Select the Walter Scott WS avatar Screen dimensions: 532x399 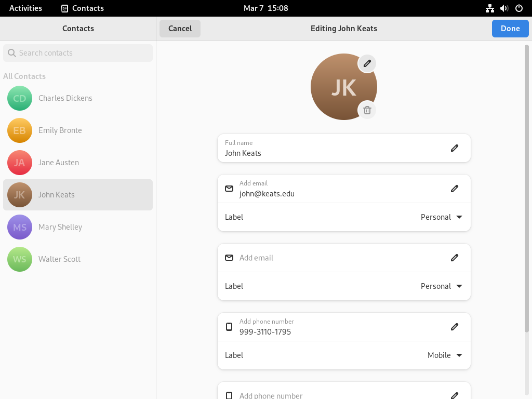point(20,259)
